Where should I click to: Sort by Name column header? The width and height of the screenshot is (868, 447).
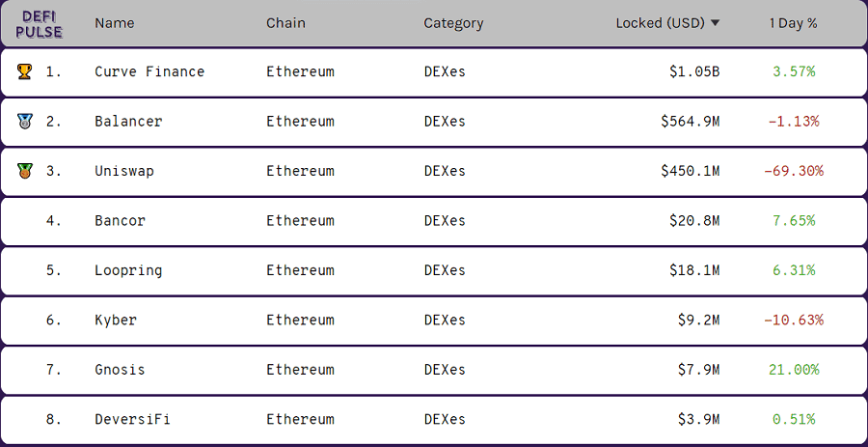(x=115, y=23)
